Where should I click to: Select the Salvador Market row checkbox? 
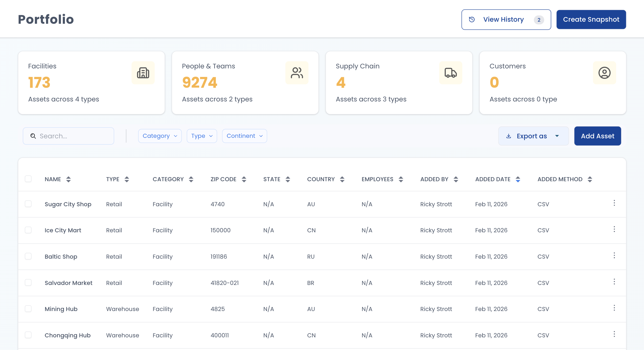28,282
